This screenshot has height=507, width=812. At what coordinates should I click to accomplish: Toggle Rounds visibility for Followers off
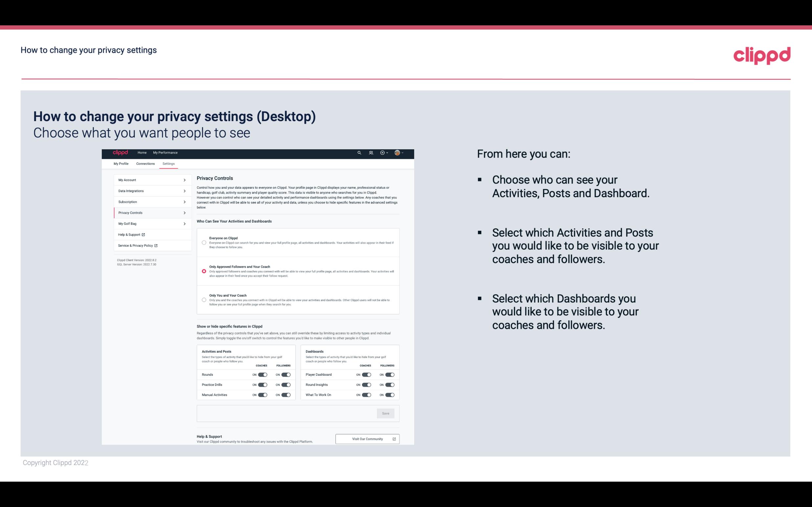coord(286,374)
